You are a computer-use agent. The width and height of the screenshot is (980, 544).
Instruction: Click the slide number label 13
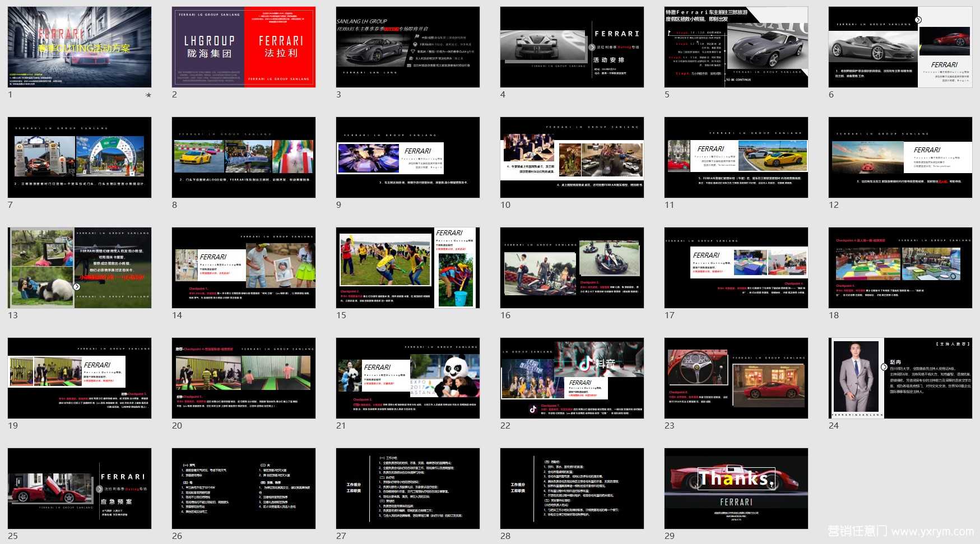[13, 315]
